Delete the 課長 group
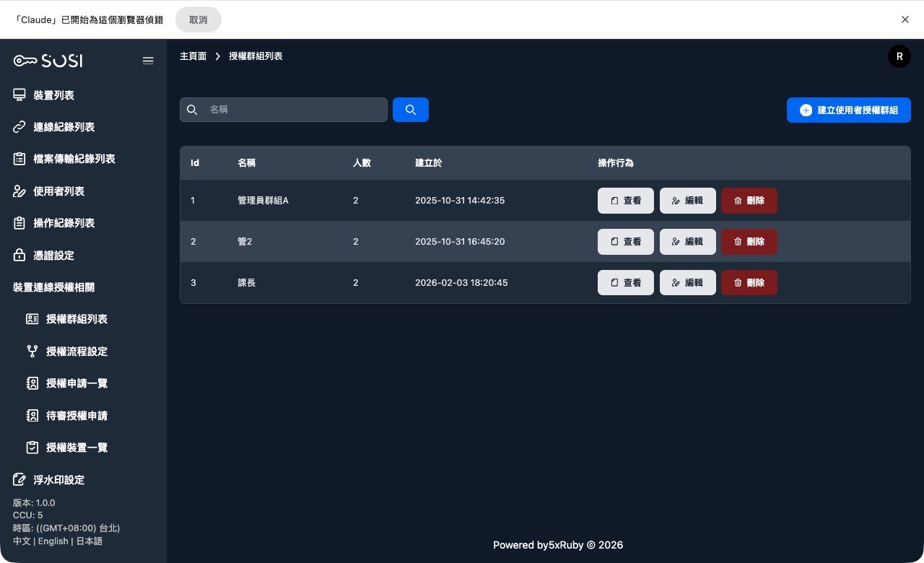This screenshot has width=924, height=563. pyautogui.click(x=749, y=283)
